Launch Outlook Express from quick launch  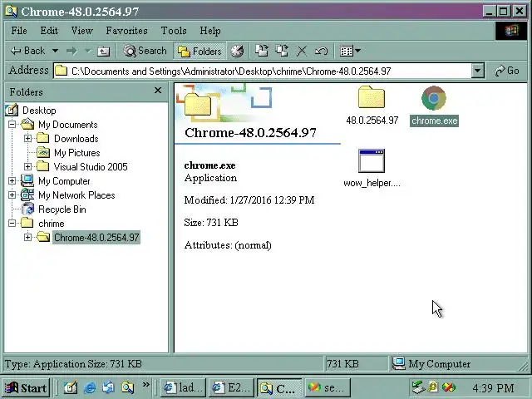(x=109, y=387)
